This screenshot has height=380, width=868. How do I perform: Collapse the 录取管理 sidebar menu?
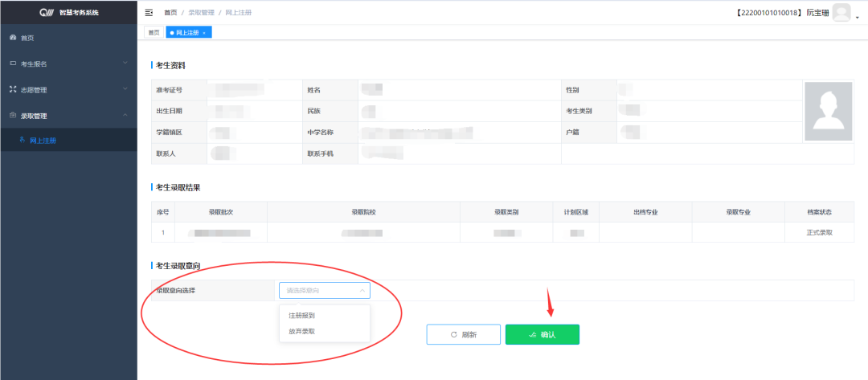(x=125, y=115)
